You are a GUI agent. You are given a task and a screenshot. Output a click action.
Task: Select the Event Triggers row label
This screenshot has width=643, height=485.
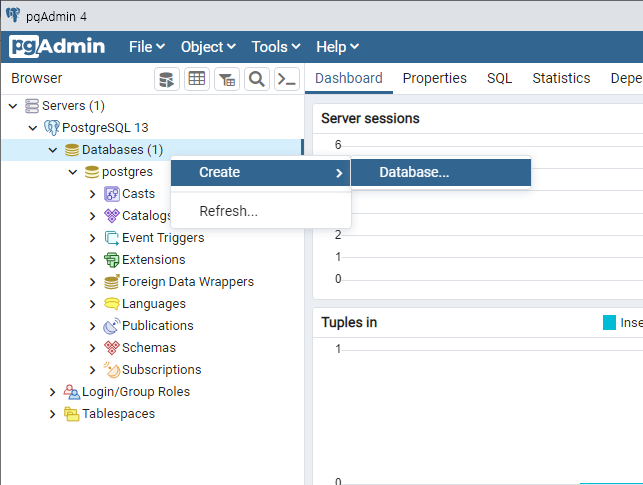click(x=163, y=238)
